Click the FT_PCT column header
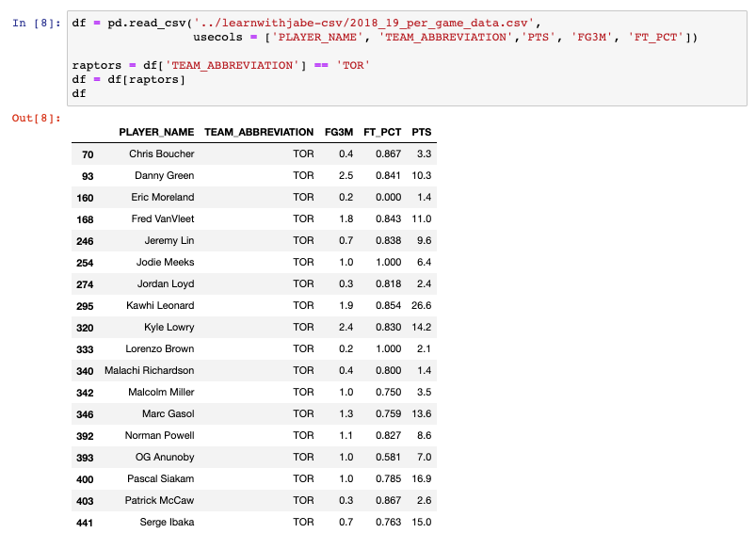Screen dimensions: 756x533 [x=382, y=132]
